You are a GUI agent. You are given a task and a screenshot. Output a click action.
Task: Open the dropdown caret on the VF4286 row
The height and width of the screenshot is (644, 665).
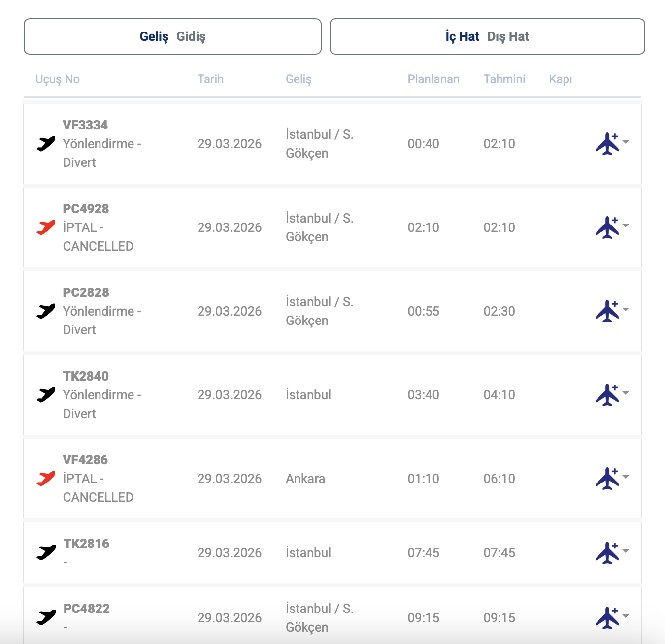pyautogui.click(x=626, y=477)
